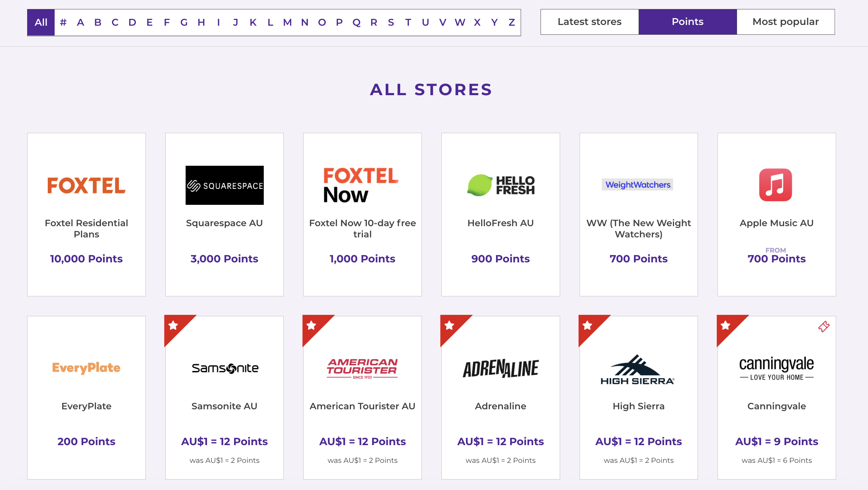Open the Squarespace logo tile
The image size is (868, 490).
click(224, 185)
